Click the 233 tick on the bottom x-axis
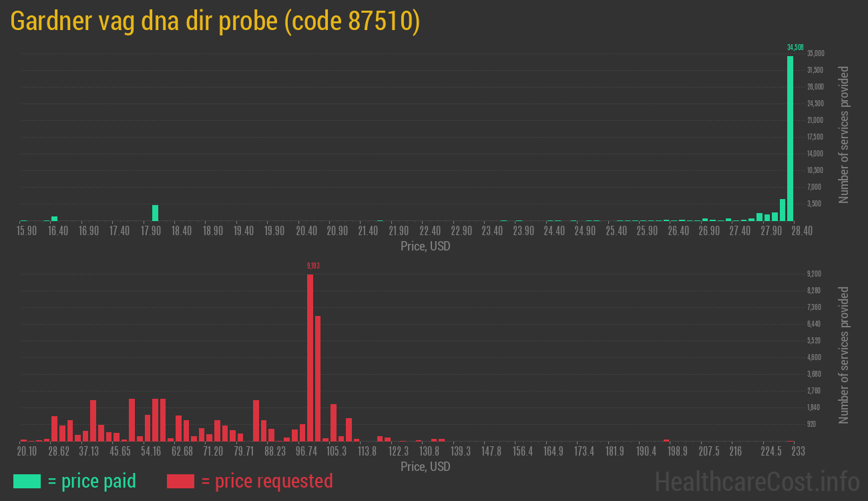 (797, 451)
